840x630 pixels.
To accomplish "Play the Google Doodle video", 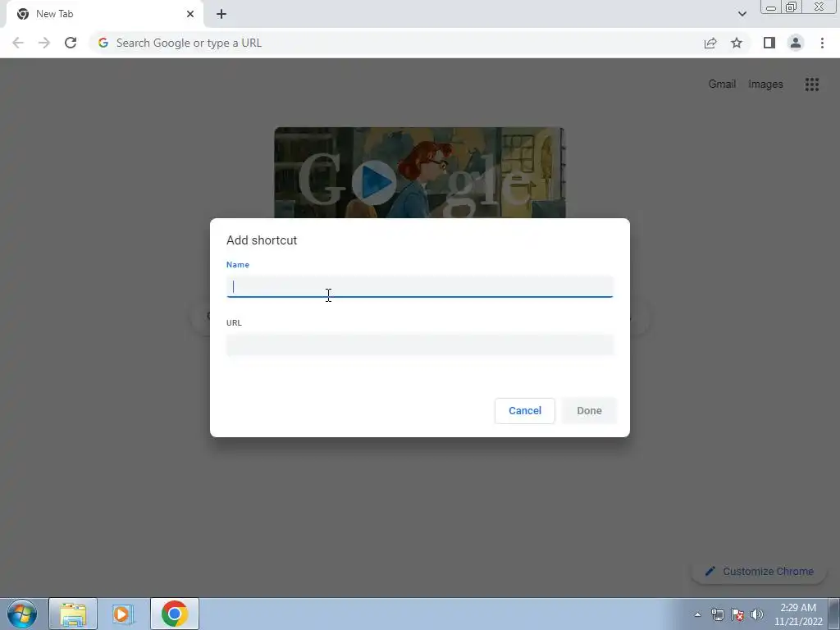I will [x=374, y=182].
